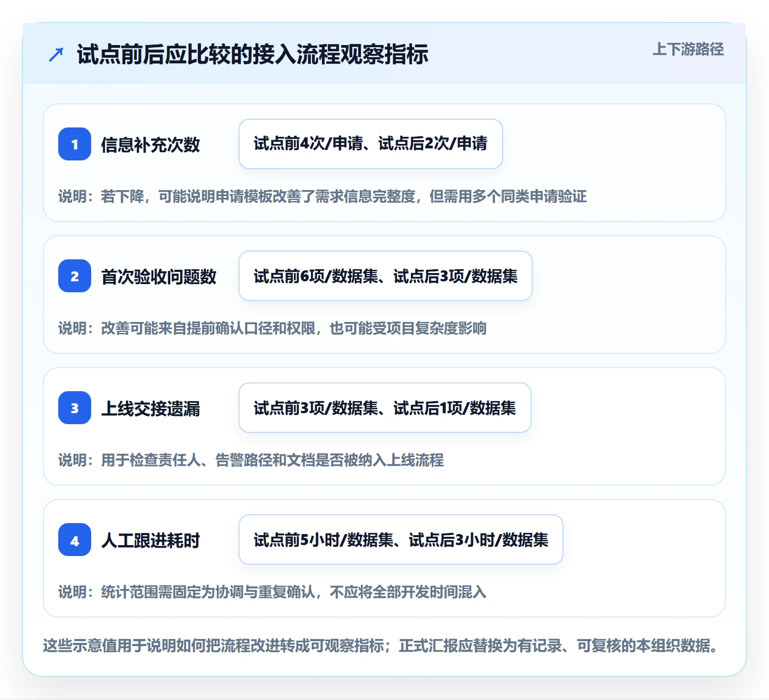Click the number 2 badge for 首次验收问题数
Screen dimensions: 769x700
[75, 276]
